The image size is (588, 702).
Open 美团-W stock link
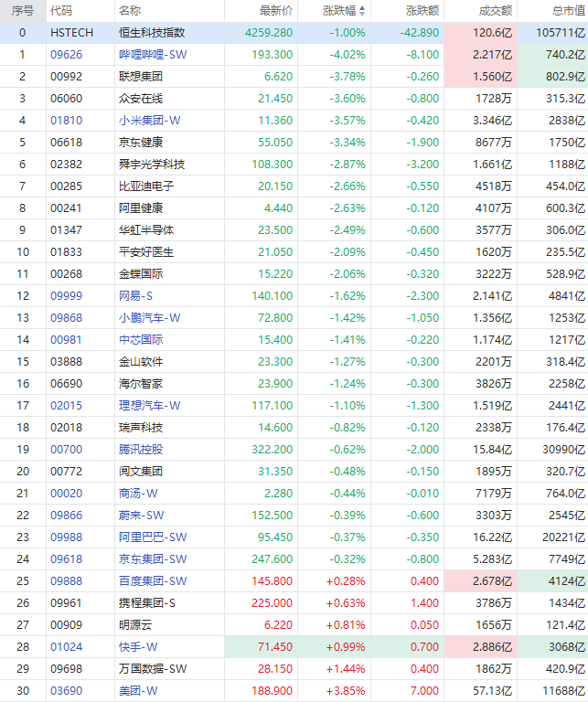(138, 691)
